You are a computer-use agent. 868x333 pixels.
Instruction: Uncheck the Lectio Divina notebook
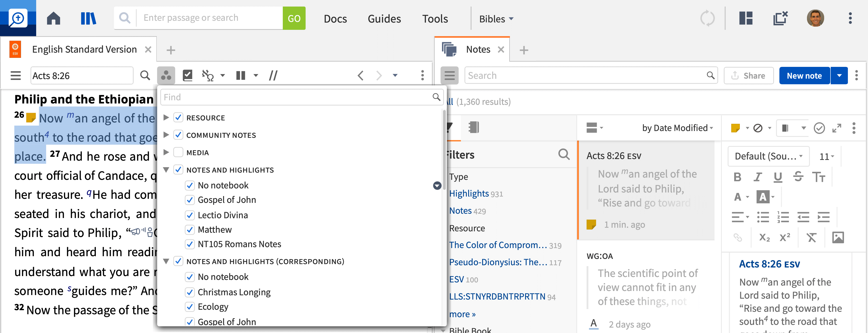click(x=190, y=215)
